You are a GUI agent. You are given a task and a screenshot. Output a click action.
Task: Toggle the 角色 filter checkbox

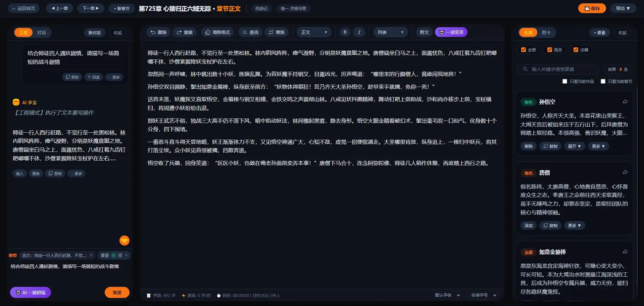[x=550, y=50]
